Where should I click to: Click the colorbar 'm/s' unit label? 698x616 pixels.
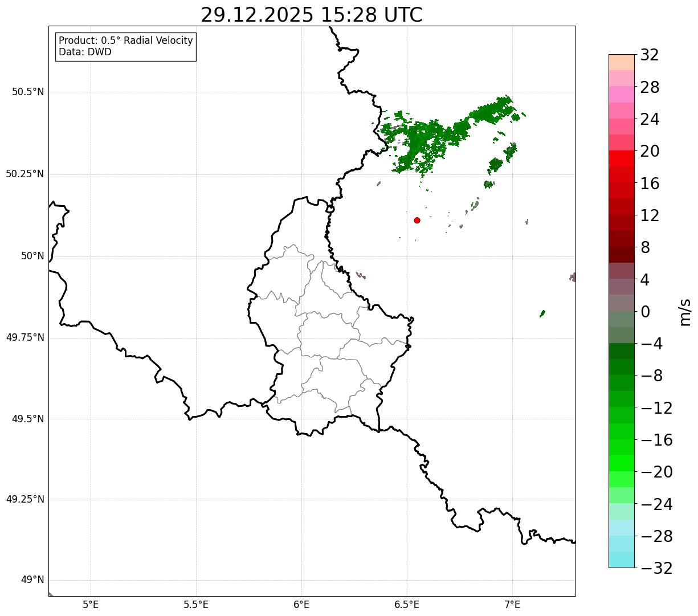coord(685,311)
